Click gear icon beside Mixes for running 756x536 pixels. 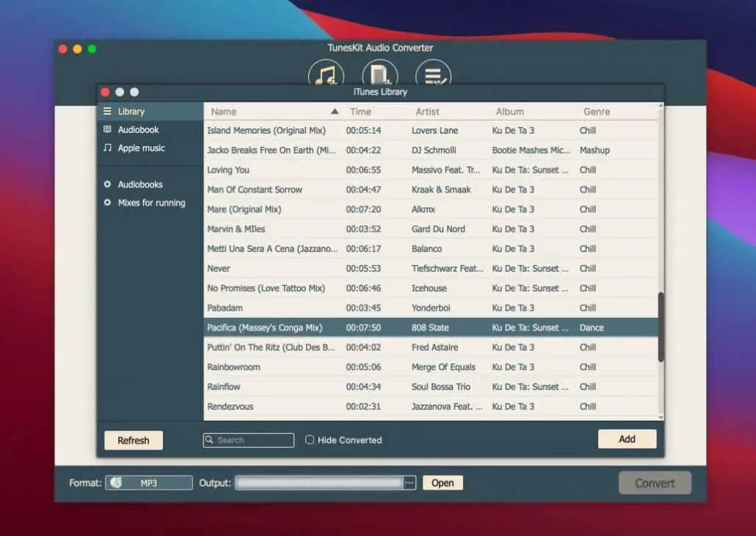(107, 203)
